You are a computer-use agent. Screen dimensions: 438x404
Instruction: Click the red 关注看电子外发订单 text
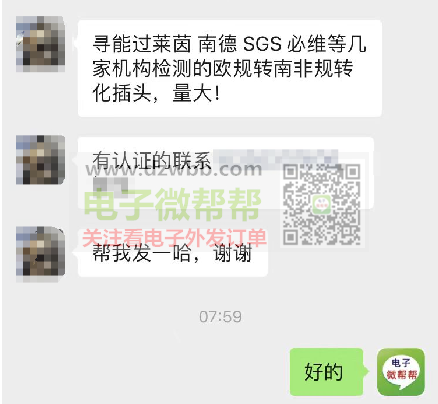174,238
